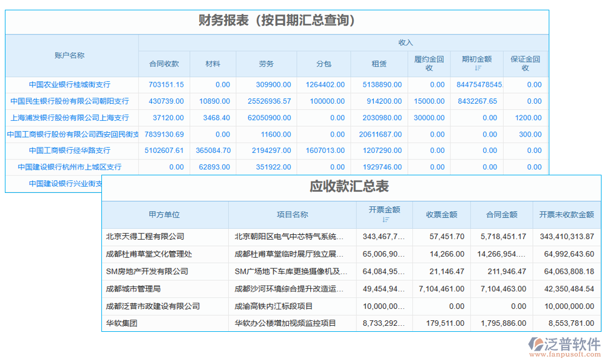Click the 合同收款 column header
The height and width of the screenshot is (364, 607).
click(164, 63)
